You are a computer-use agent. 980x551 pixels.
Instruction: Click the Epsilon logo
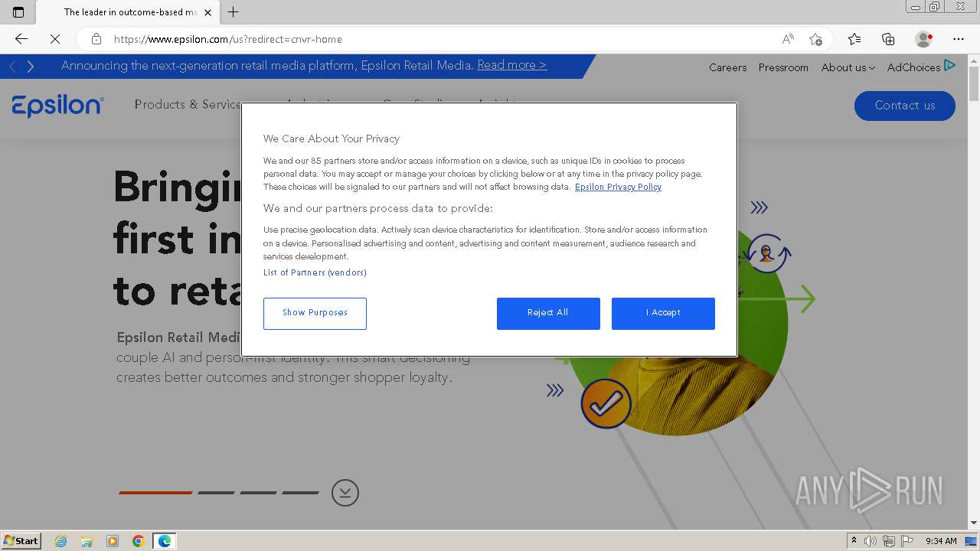(x=58, y=106)
